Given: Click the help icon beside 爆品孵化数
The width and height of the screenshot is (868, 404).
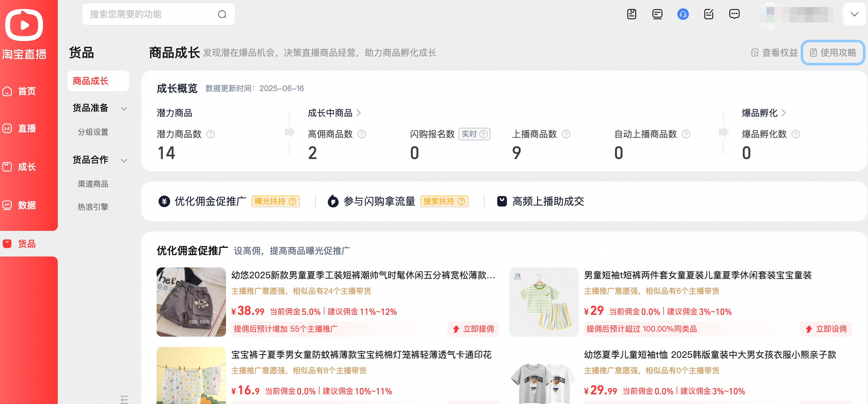Looking at the screenshot, I should click(796, 134).
